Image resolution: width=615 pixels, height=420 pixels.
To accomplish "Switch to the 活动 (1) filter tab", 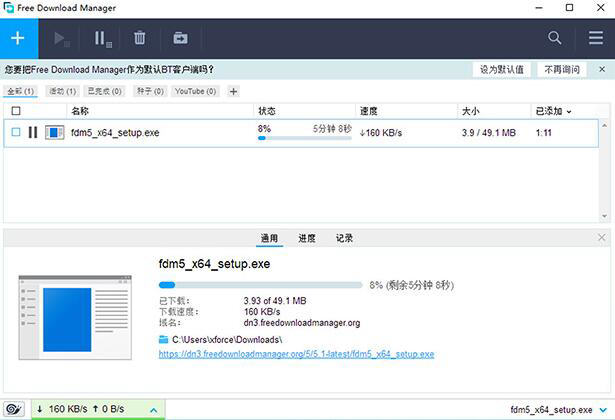I will (62, 91).
